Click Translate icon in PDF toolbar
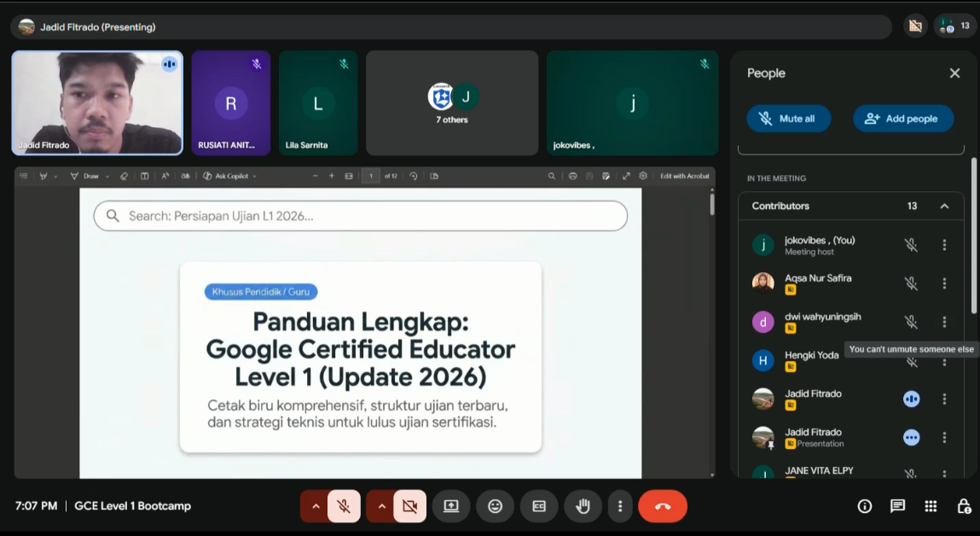The height and width of the screenshot is (536, 980). (186, 177)
